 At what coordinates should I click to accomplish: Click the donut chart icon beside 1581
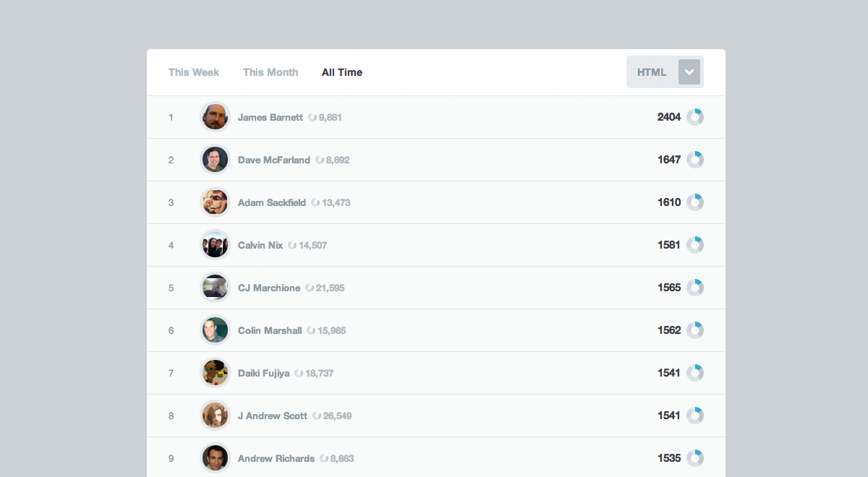[695, 245]
